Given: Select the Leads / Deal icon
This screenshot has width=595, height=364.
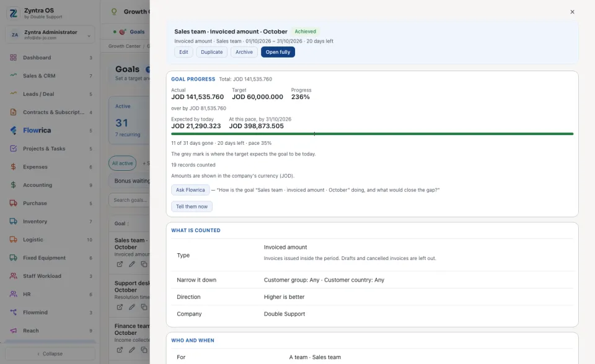Looking at the screenshot, I should pyautogui.click(x=13, y=93).
